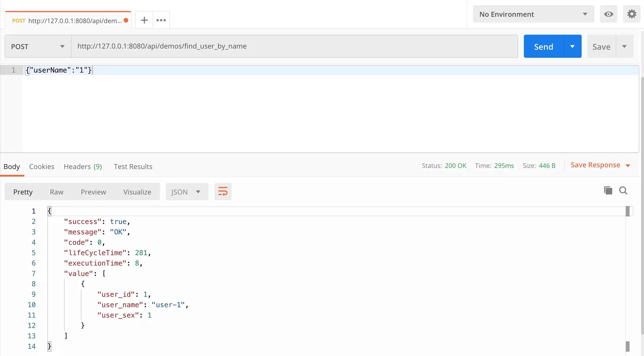Click the blue Send button
This screenshot has width=644, height=356.
[543, 47]
